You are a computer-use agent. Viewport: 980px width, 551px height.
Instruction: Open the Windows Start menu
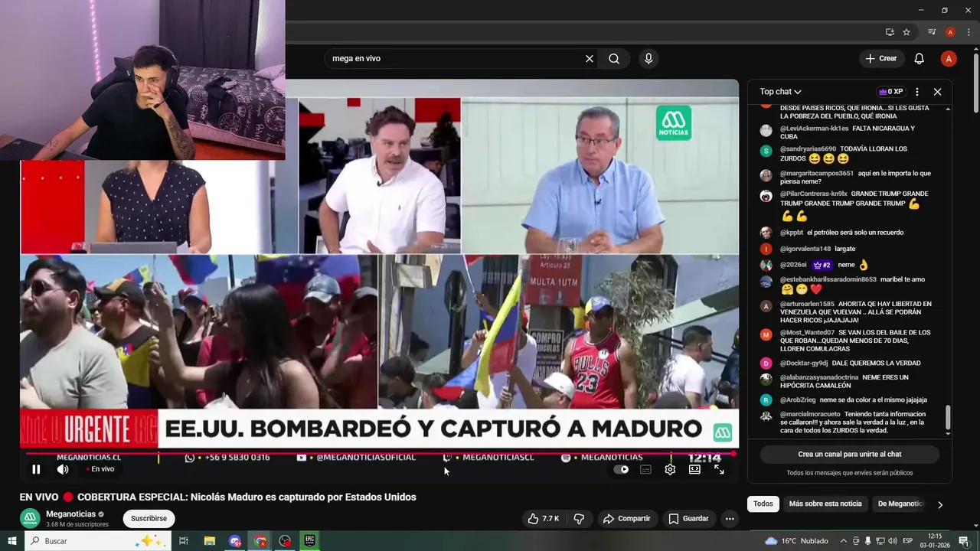pyautogui.click(x=11, y=541)
